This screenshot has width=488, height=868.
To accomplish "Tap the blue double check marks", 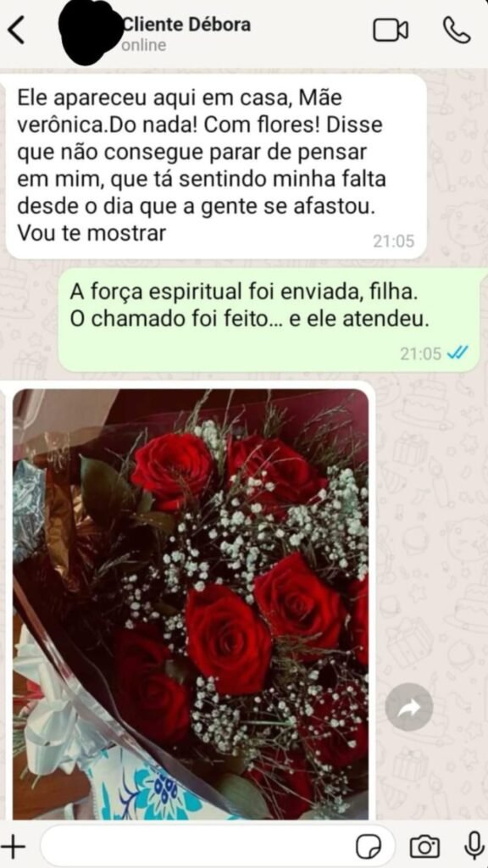I will [457, 353].
